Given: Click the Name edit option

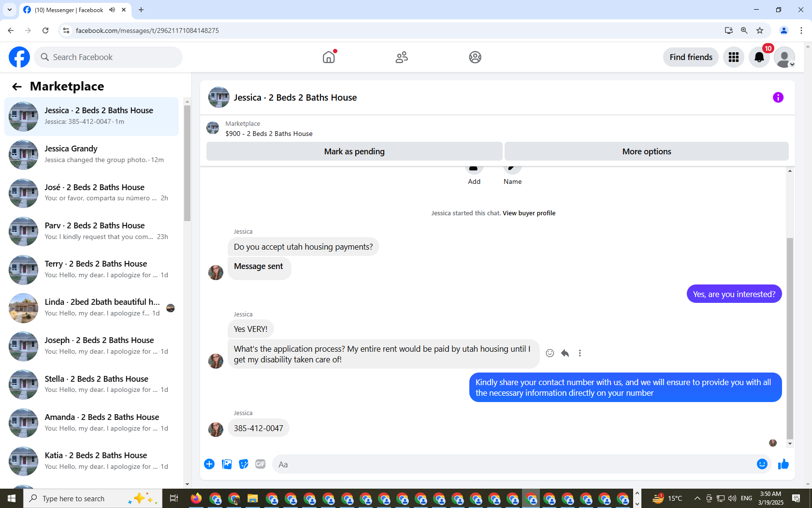Looking at the screenshot, I should 512,181.
